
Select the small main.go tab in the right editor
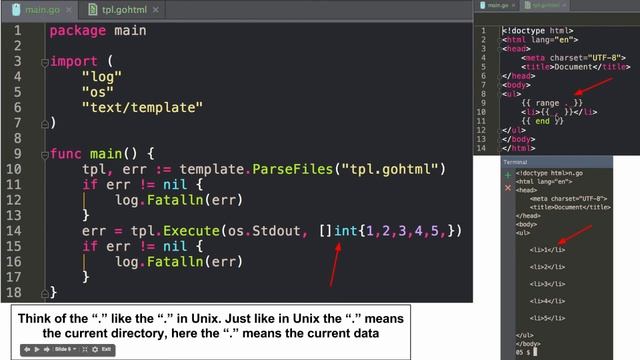tap(498, 5)
